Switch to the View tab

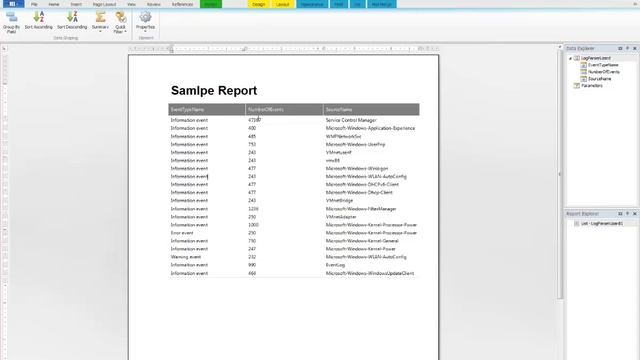(131, 4)
